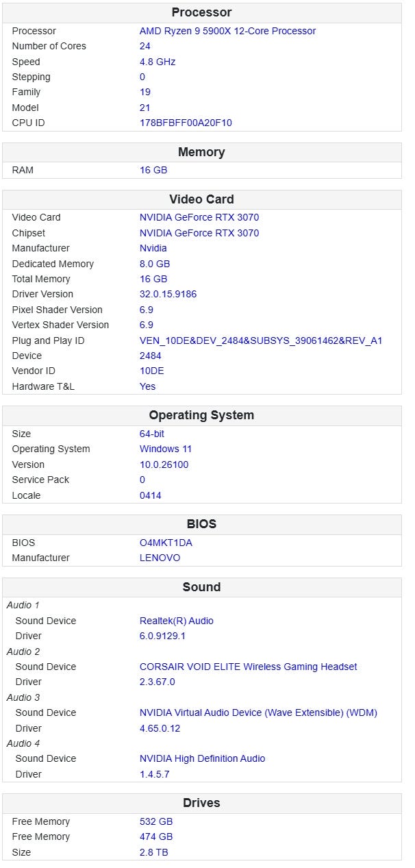The width and height of the screenshot is (415, 868).
Task: Click the Processor section header
Action: (201, 12)
